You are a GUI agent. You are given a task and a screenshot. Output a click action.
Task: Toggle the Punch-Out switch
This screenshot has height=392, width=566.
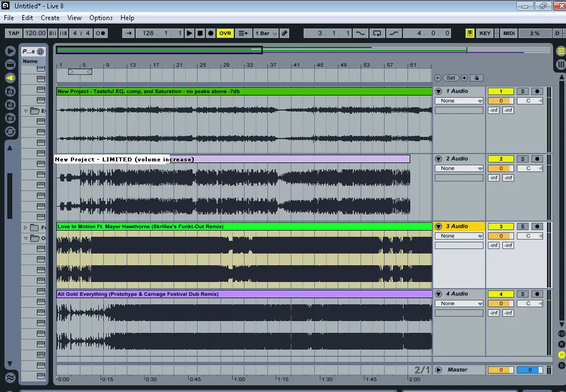394,33
